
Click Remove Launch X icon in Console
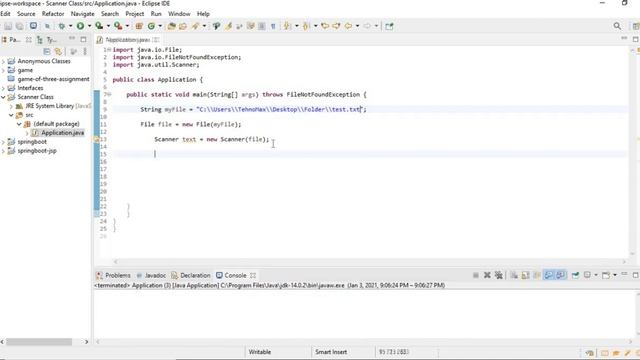pos(487,276)
